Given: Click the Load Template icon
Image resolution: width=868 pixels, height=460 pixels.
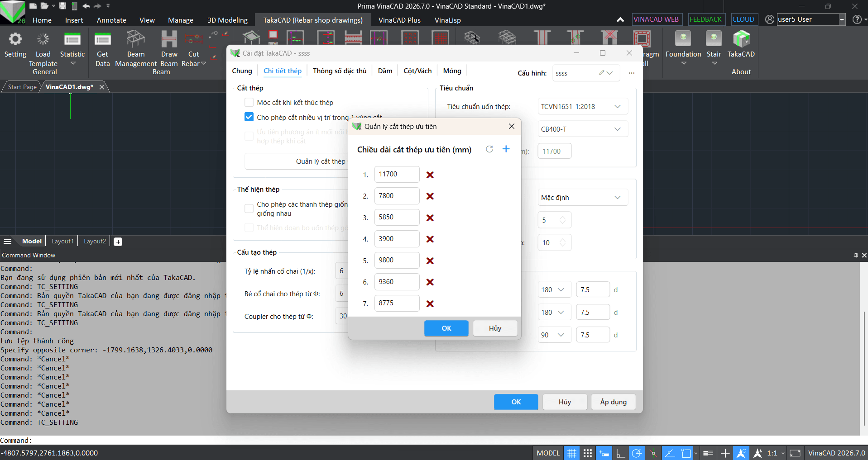Looking at the screenshot, I should tap(43, 39).
